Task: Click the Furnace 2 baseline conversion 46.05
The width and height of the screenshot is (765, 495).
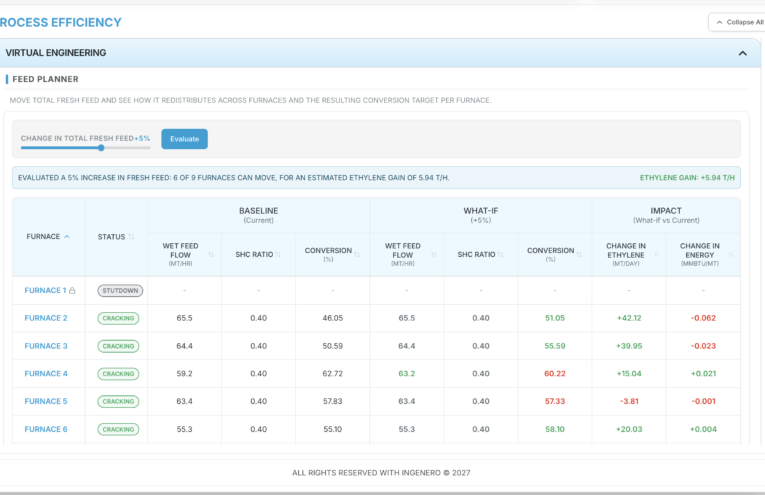Action: [x=333, y=318]
